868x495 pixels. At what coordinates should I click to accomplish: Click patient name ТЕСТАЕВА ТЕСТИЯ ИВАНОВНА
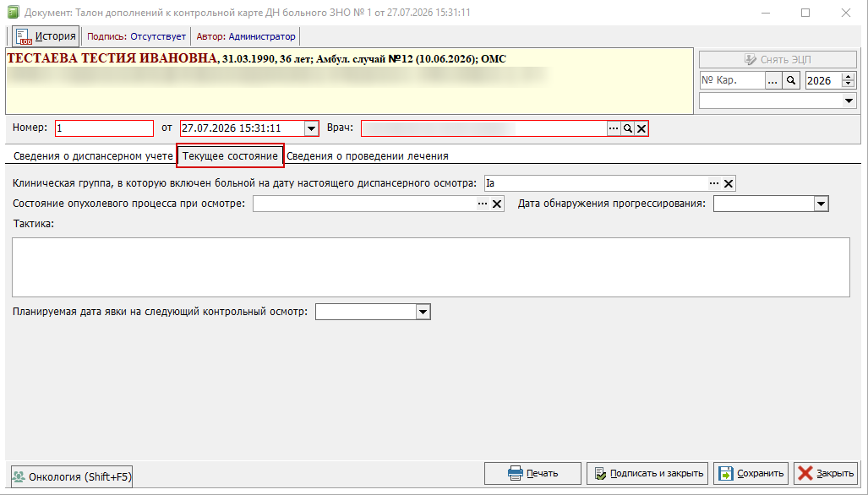click(112, 58)
